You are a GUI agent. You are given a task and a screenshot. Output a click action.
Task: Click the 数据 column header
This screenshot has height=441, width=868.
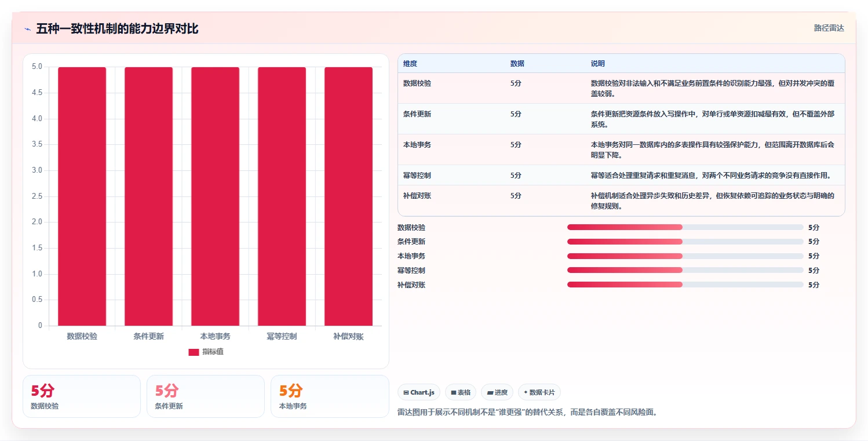pyautogui.click(x=517, y=63)
